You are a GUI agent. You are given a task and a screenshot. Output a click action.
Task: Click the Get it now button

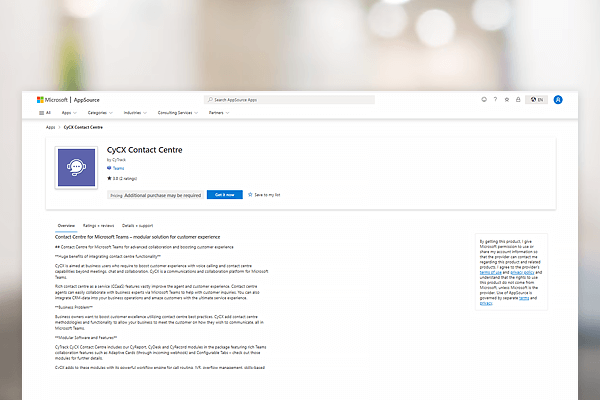pyautogui.click(x=225, y=195)
